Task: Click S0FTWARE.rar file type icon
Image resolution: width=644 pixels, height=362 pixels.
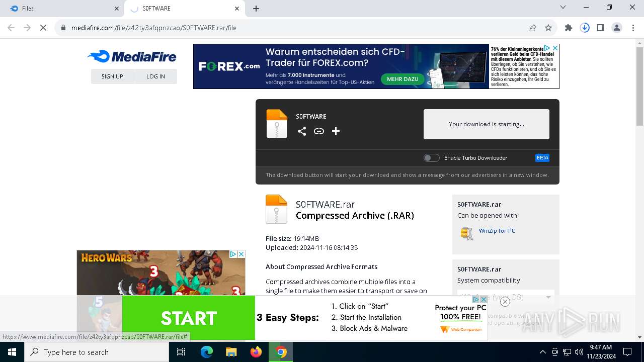Action: point(276,209)
